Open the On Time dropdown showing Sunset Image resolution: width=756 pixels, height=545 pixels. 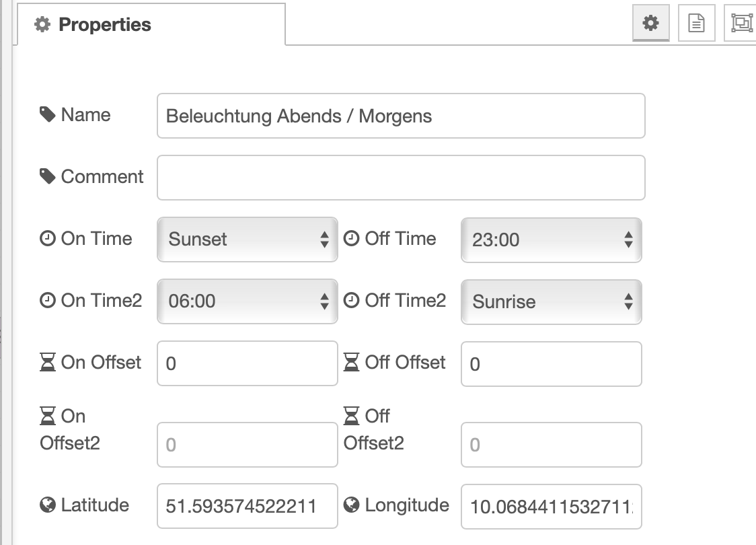click(247, 240)
